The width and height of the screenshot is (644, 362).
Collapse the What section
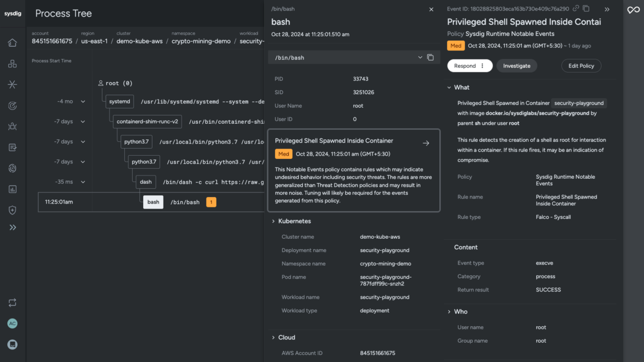click(x=449, y=87)
